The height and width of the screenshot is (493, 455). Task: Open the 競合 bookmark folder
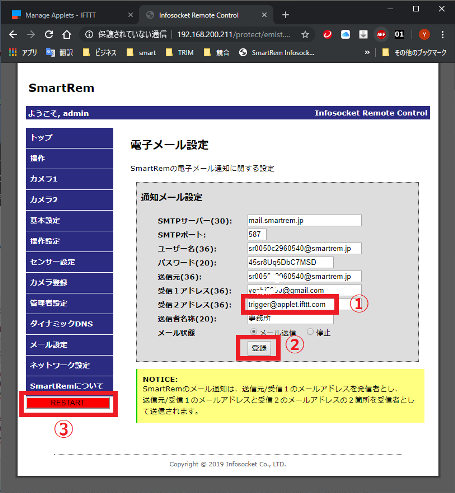click(217, 52)
